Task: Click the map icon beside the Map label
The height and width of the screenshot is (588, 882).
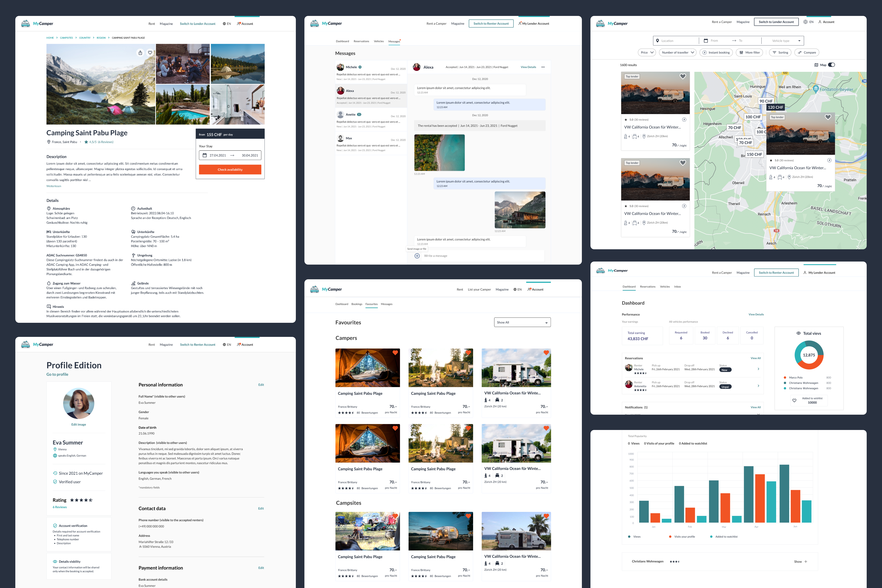Action: point(816,65)
